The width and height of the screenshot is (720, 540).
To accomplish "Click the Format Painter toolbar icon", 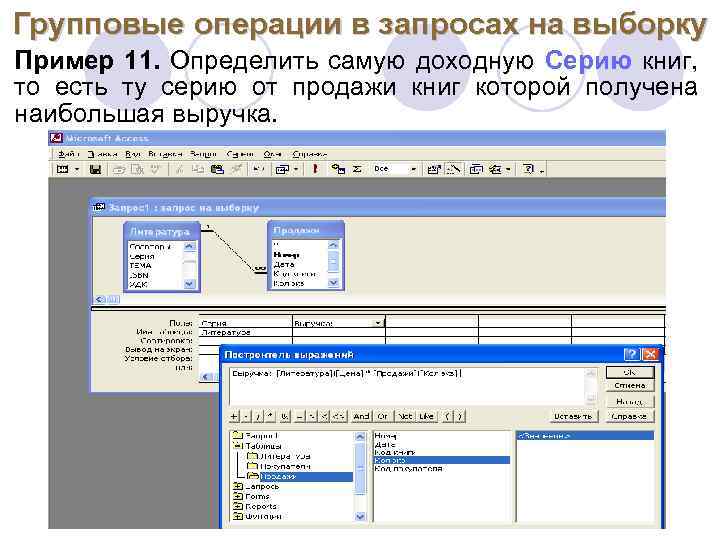I will pos(236,169).
